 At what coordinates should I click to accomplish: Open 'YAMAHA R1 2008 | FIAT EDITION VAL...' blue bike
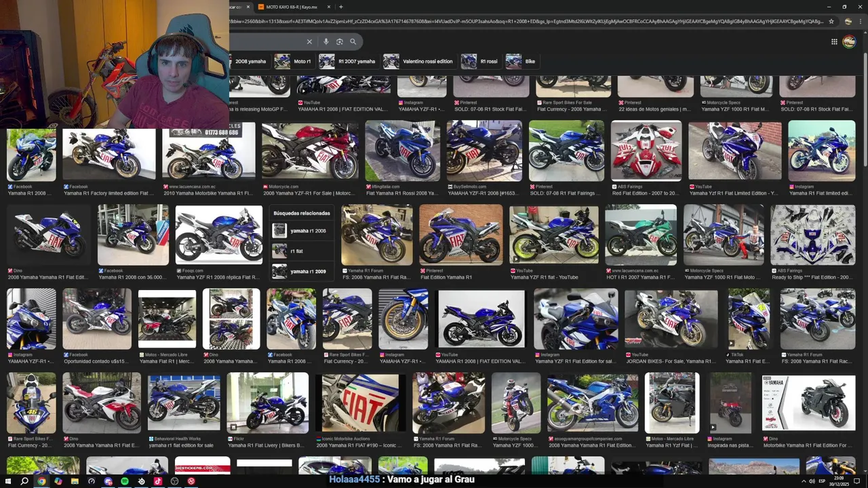(481, 319)
